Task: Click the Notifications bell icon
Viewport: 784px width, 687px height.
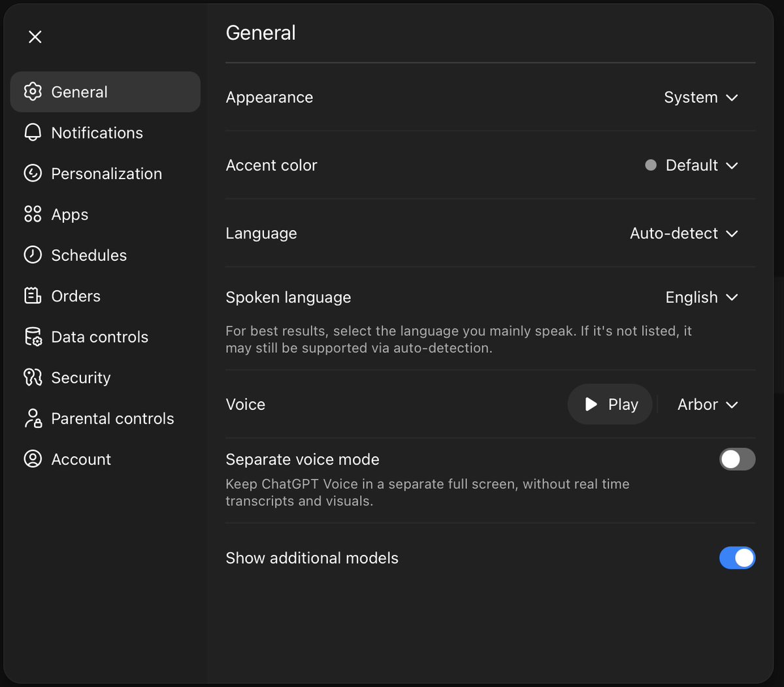Action: [33, 133]
